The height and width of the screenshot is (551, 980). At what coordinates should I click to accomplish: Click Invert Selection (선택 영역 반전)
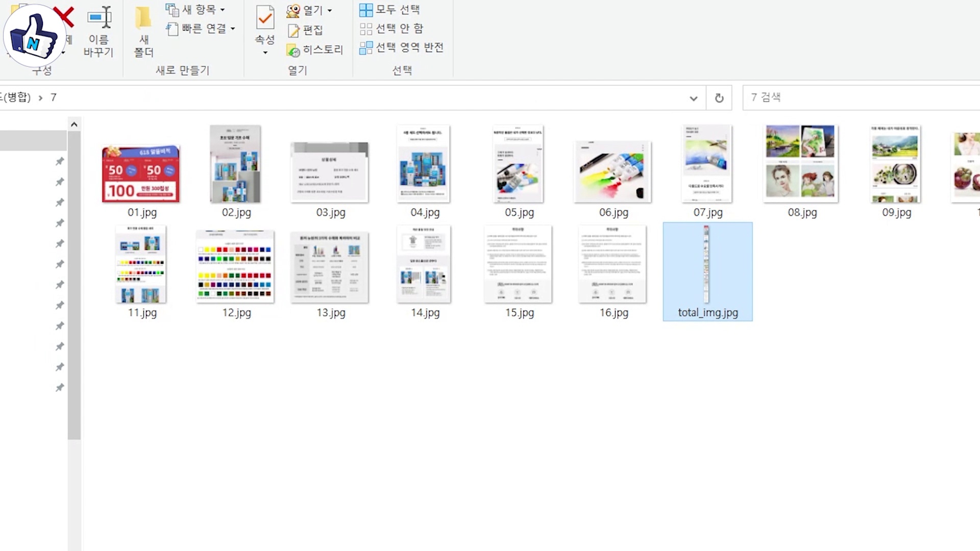click(x=402, y=47)
